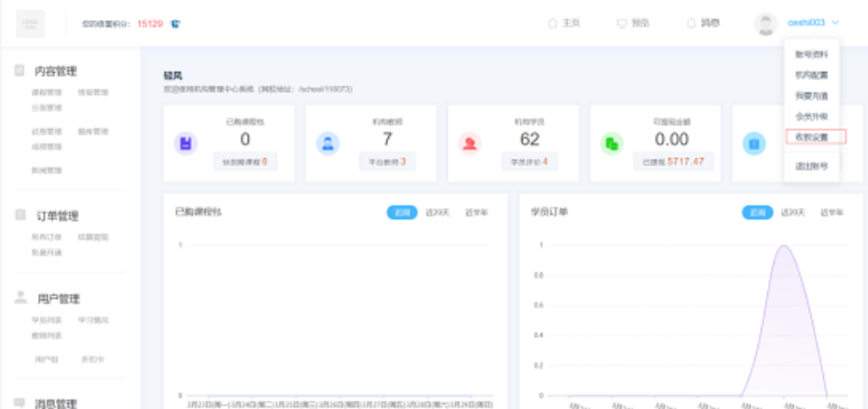This screenshot has height=409, width=868.
Task: Click the LOGO image at top left
Action: (30, 24)
